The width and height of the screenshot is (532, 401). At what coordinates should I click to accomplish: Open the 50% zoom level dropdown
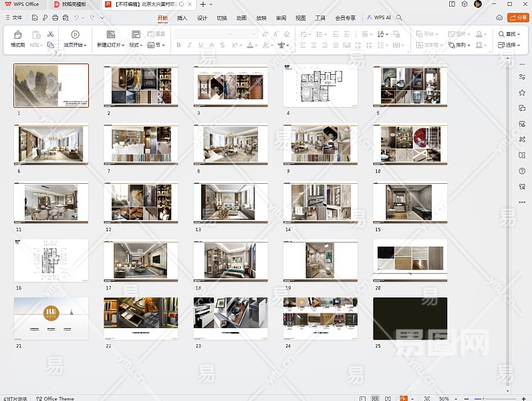coord(447,398)
